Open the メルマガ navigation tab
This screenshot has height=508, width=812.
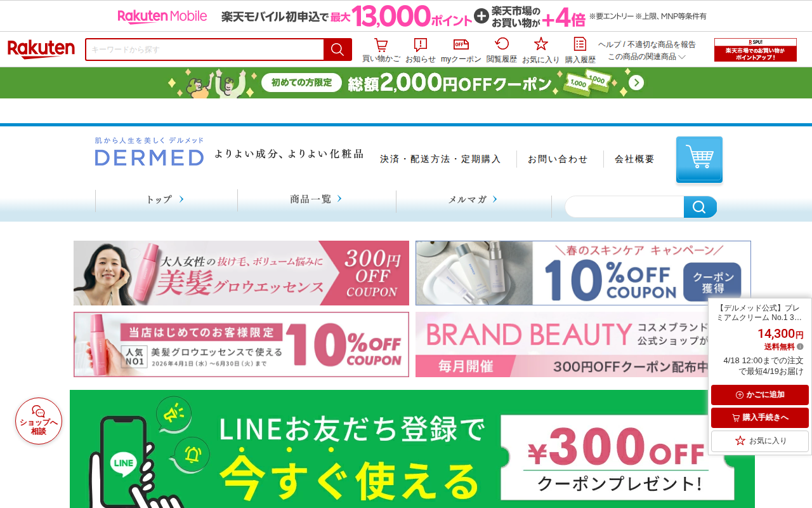pyautogui.click(x=473, y=199)
